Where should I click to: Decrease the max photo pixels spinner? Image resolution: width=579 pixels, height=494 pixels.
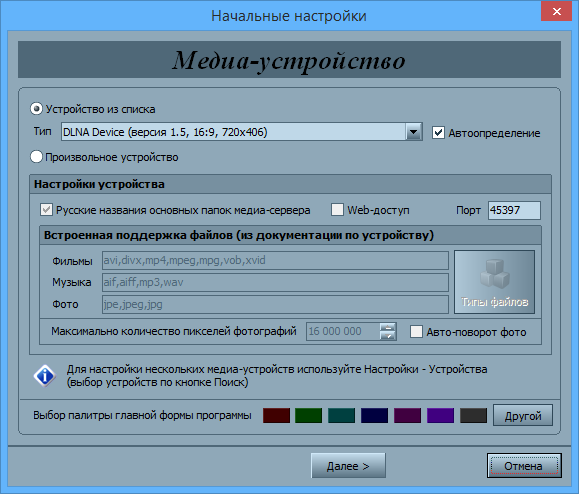point(388,336)
